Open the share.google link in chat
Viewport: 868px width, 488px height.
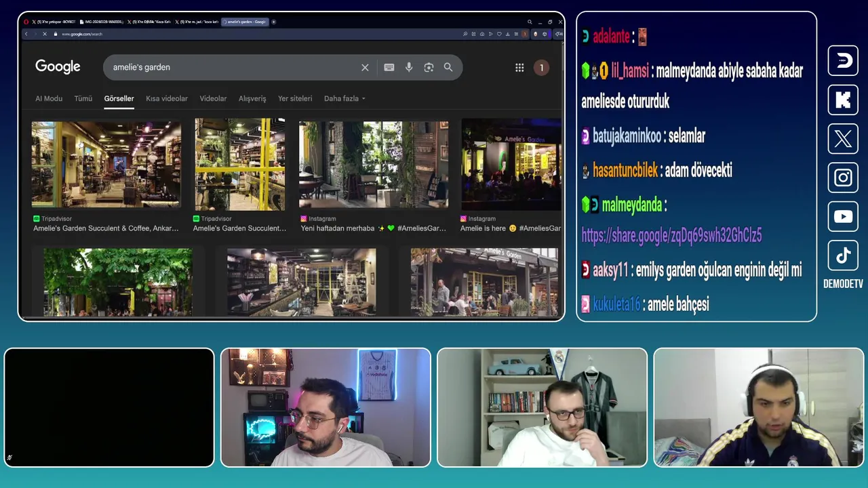coord(671,235)
